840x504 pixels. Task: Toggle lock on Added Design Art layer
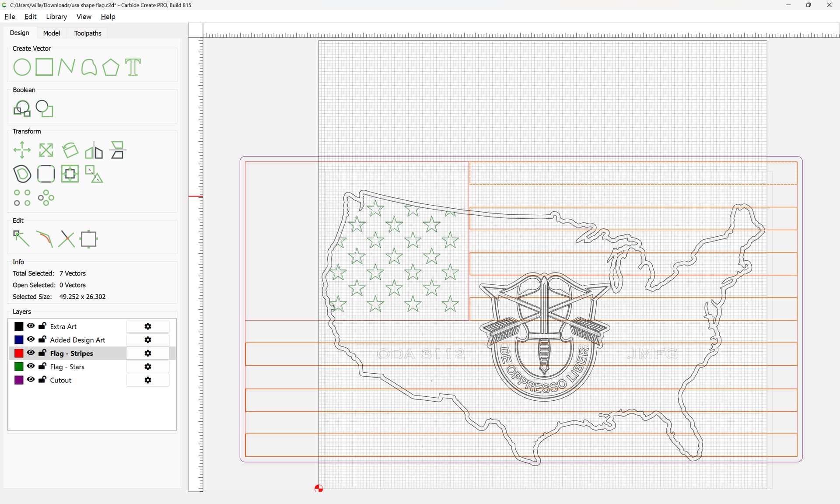pos(42,339)
